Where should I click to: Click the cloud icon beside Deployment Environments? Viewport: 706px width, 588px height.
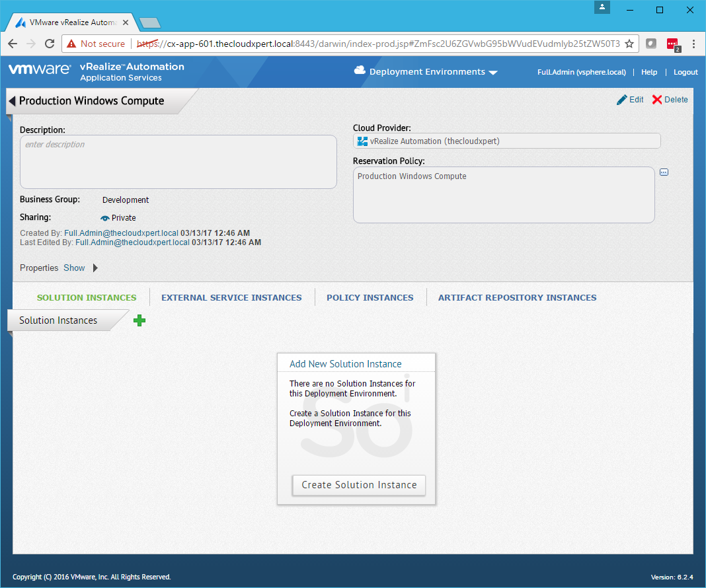point(360,70)
